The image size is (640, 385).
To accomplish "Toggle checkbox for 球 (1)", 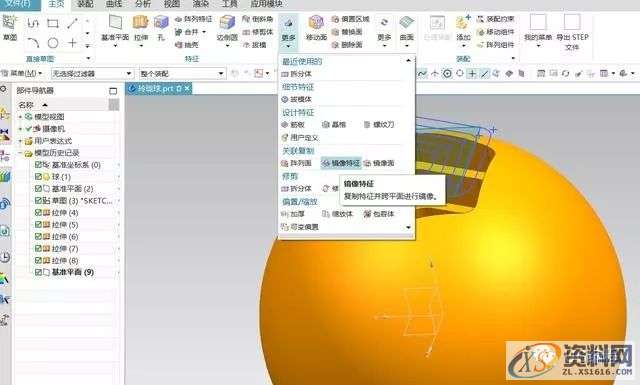I will 38,177.
